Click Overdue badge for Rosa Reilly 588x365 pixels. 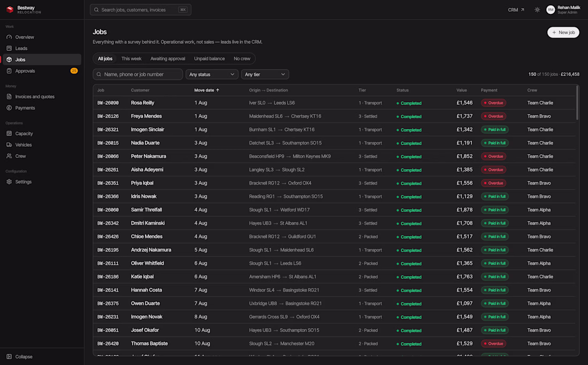(493, 103)
